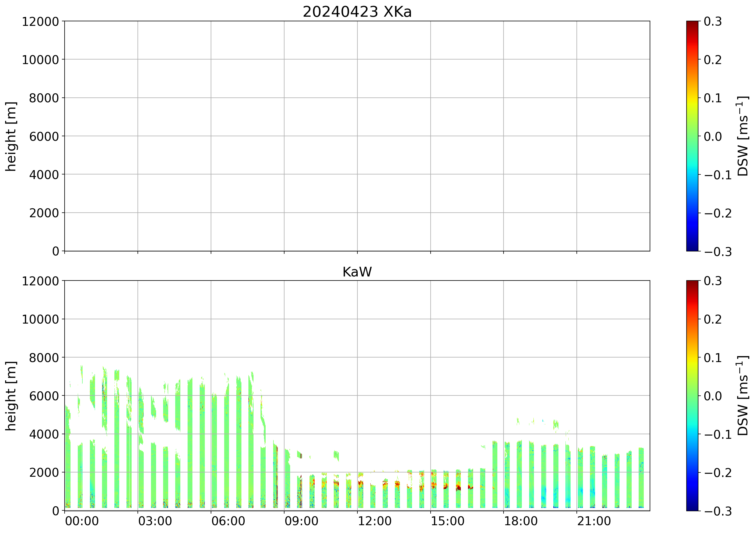Click the 0.1 label on top colorbar

(x=713, y=98)
